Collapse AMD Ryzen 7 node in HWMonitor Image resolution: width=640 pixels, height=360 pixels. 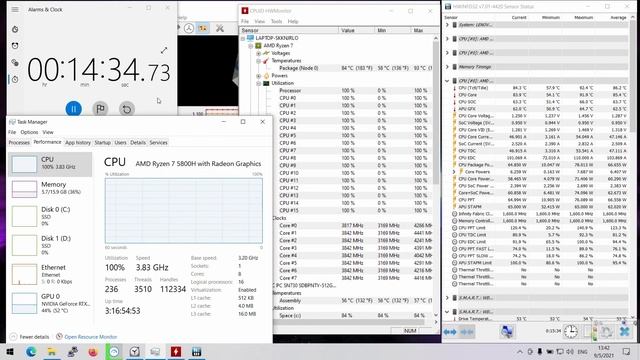(x=251, y=46)
